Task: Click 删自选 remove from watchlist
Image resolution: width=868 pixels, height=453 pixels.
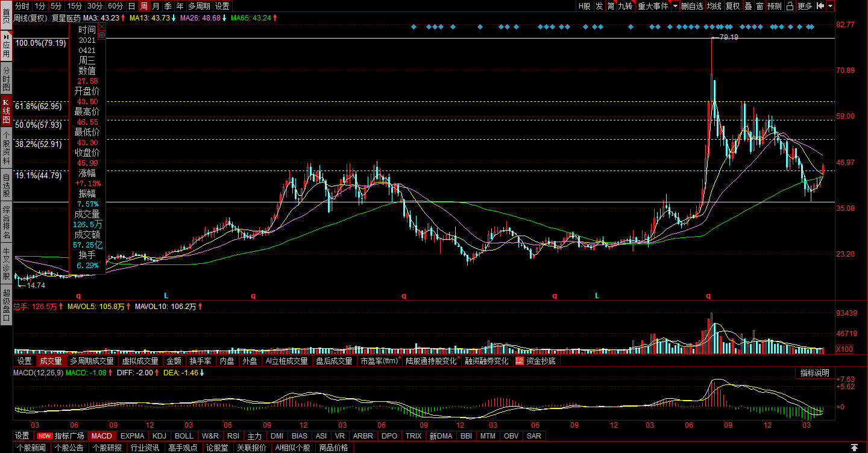Action: (x=693, y=6)
